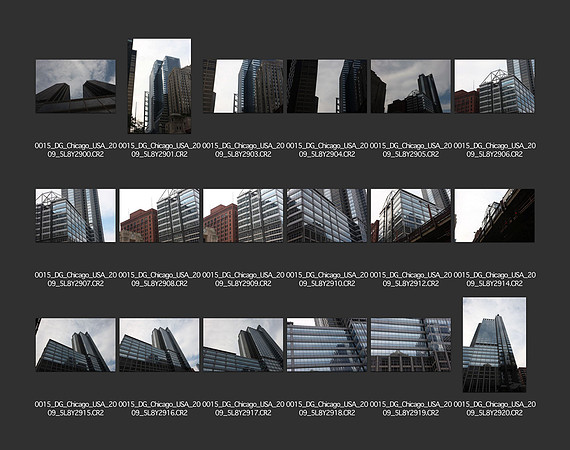Open thumbnail 5L8Y2917.CR2

(x=243, y=345)
